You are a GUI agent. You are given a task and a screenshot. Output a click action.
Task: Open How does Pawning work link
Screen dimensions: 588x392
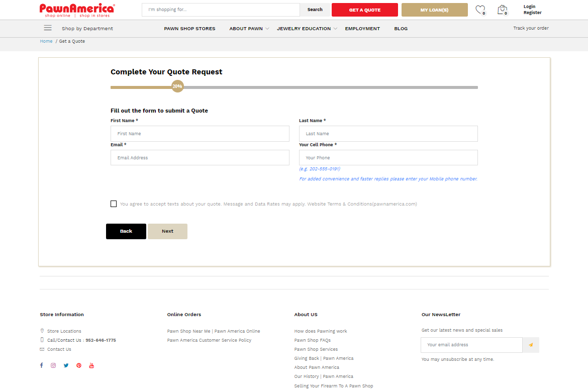point(320,331)
